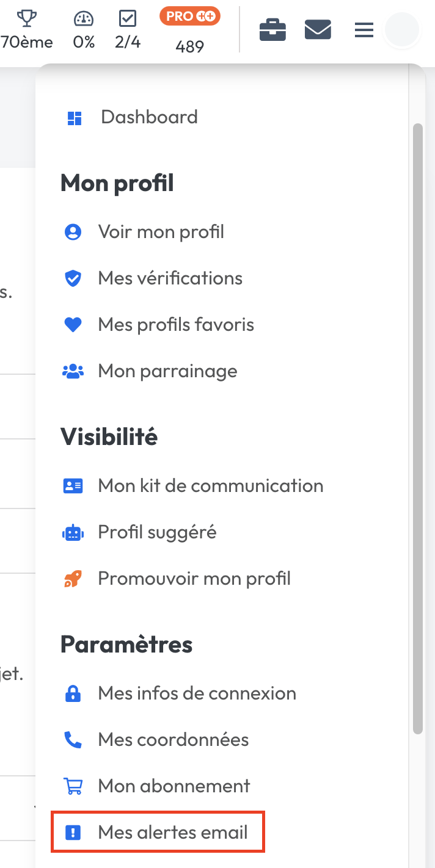
Task: Click the heart icon for favorite profiles
Action: coord(73,325)
